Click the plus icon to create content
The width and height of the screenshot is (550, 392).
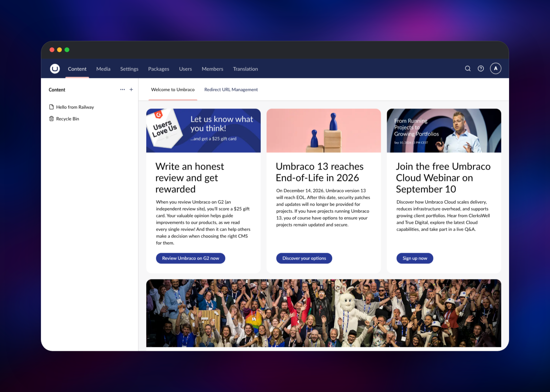(x=131, y=89)
